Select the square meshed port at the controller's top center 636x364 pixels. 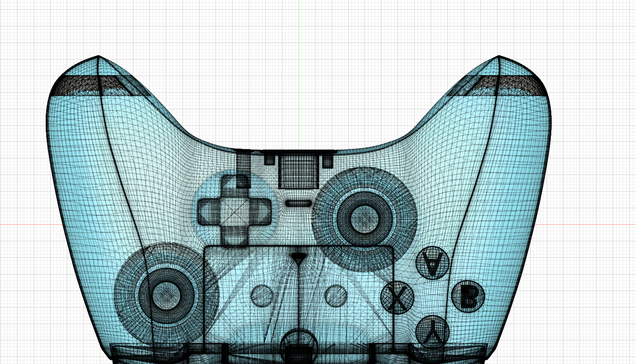[x=299, y=171]
